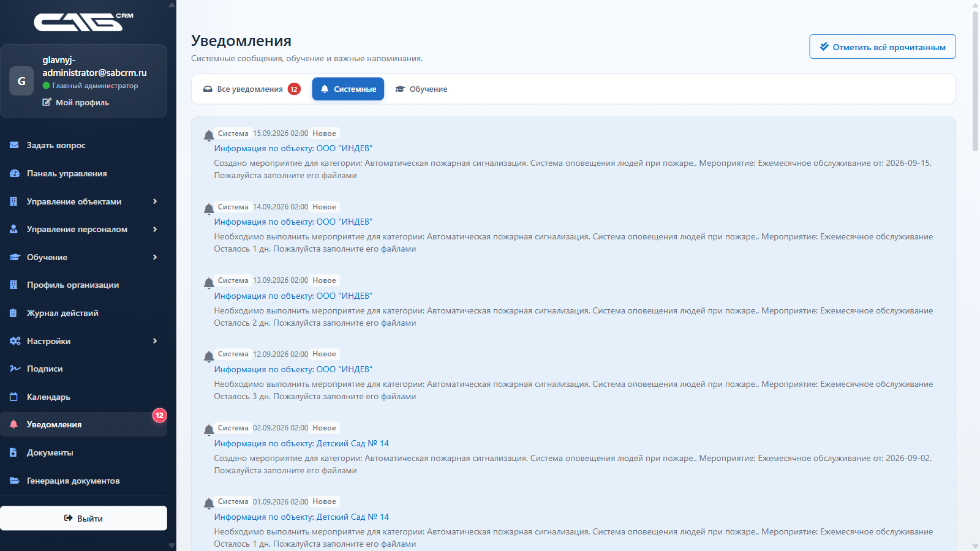The width and height of the screenshot is (980, 551).
Task: Click the file icon of Документы
Action: click(x=13, y=452)
